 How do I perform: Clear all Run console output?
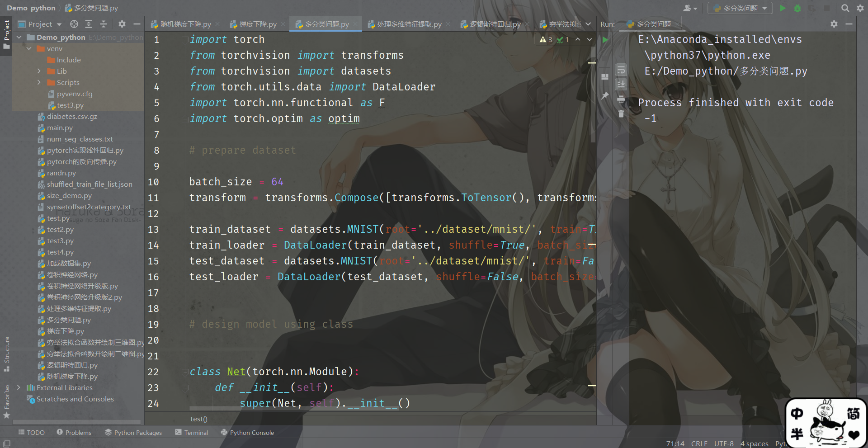point(621,113)
